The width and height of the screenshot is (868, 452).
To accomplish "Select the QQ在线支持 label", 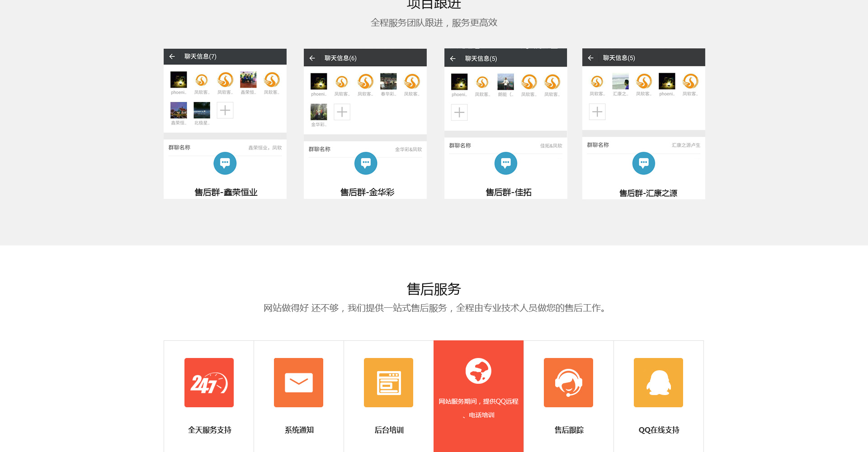I will [659, 430].
